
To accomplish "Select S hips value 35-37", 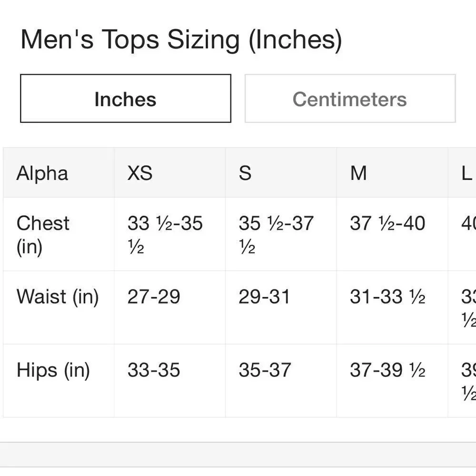I will tap(265, 370).
